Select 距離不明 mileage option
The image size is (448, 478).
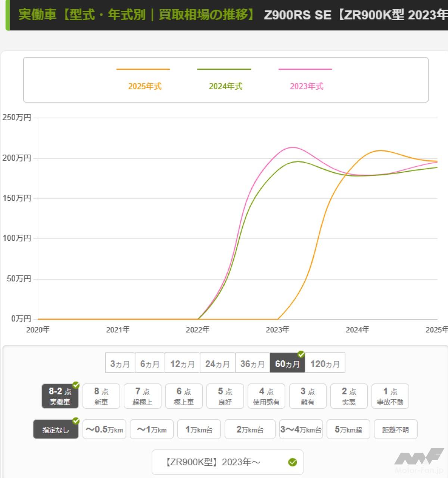395,429
